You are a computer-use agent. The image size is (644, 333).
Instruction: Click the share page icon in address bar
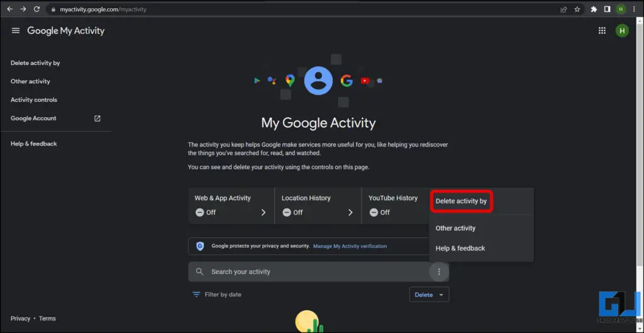click(564, 9)
